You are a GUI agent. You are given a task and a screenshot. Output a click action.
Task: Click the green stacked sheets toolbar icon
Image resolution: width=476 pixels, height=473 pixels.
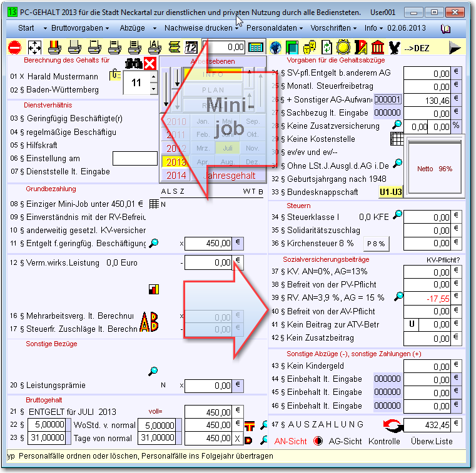[175, 47]
